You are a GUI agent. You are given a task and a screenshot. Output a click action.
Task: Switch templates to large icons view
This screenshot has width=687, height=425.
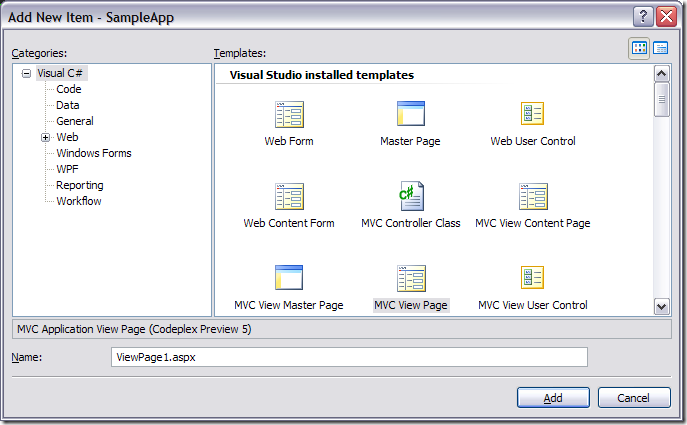tap(640, 48)
